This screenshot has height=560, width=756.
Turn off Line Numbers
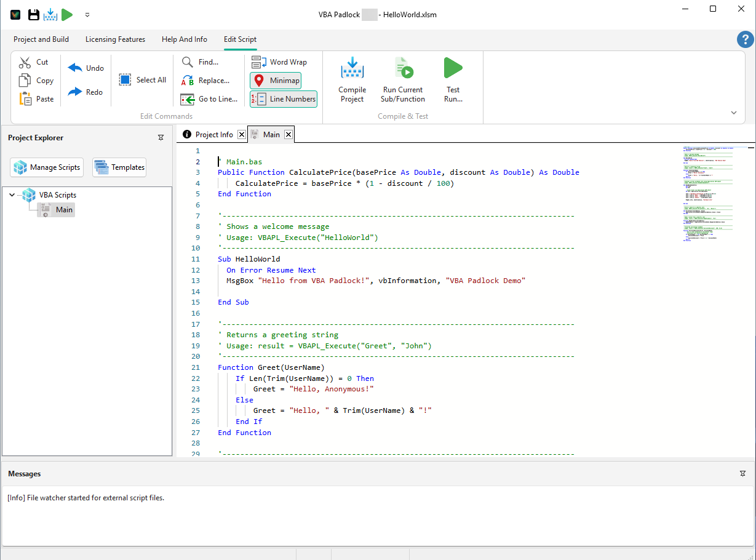283,98
